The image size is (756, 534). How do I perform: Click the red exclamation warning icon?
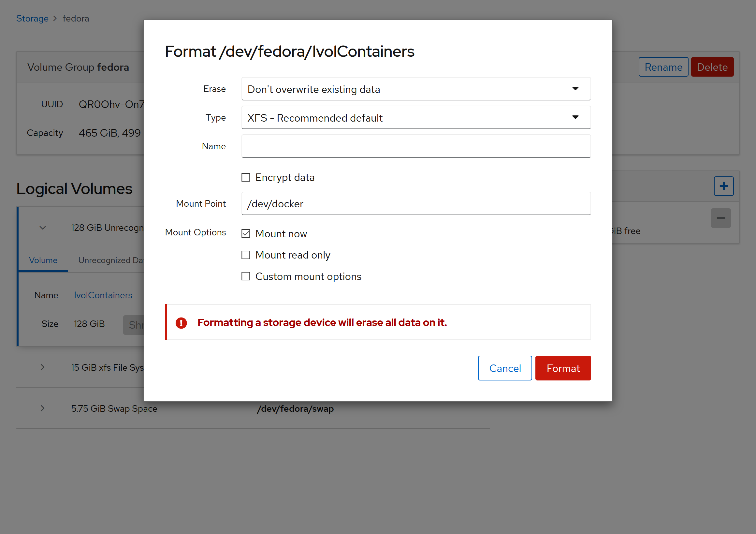coord(181,322)
